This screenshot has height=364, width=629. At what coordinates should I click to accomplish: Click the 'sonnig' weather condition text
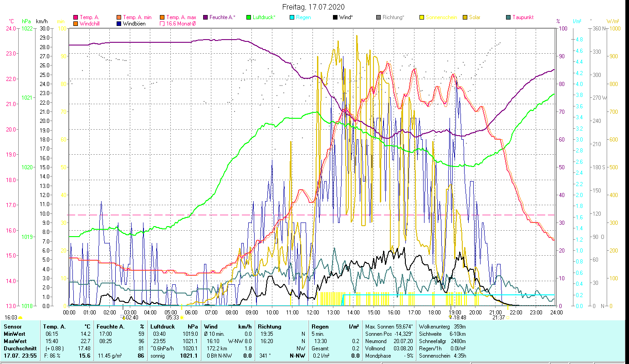pyautogui.click(x=159, y=356)
